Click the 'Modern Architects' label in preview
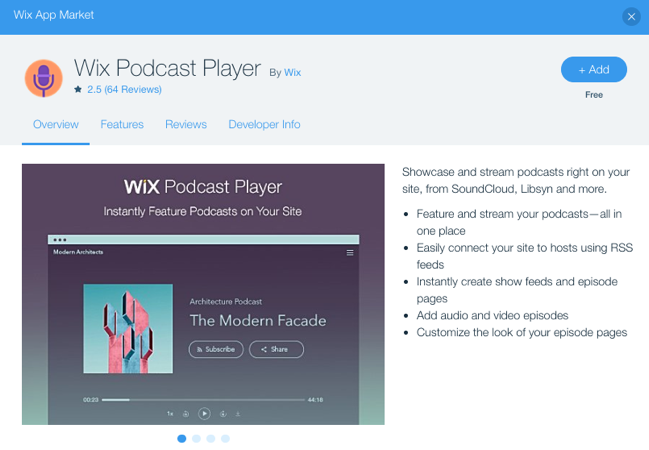This screenshot has height=450, width=649. coord(78,252)
